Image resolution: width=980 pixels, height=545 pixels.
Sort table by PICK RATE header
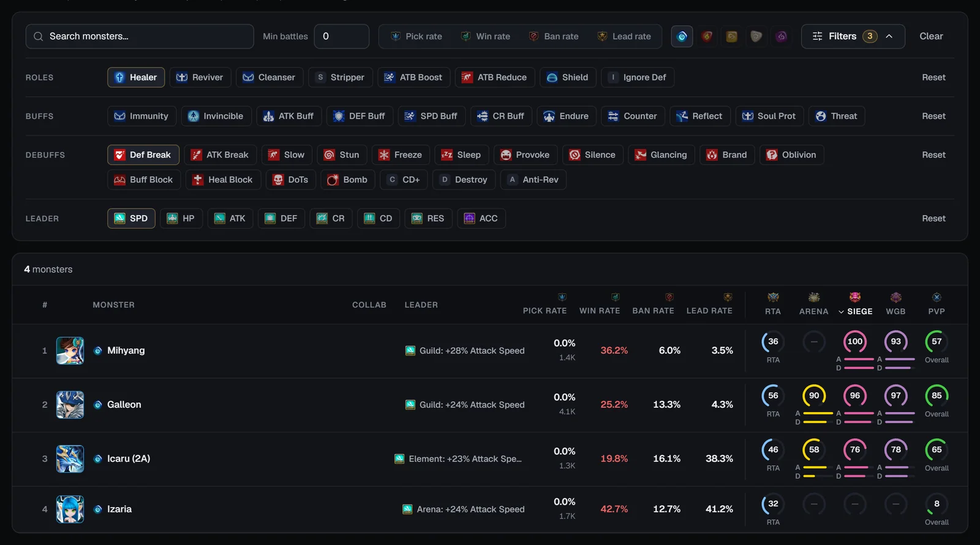click(545, 311)
